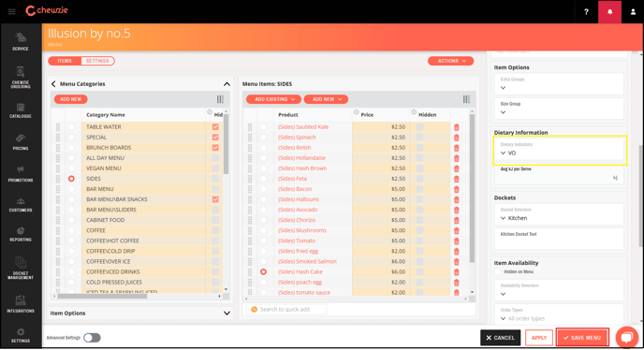Open the help question mark icon
Image resolution: width=644 pixels, height=350 pixels.
coord(586,12)
